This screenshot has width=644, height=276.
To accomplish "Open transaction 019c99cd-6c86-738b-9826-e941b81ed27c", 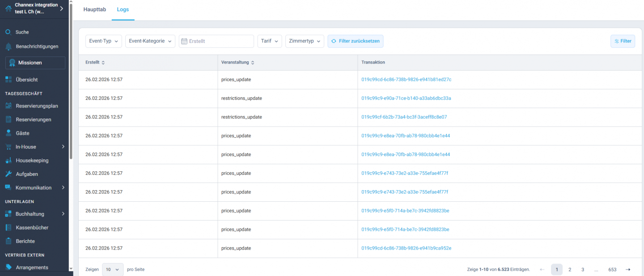I will [407, 79].
